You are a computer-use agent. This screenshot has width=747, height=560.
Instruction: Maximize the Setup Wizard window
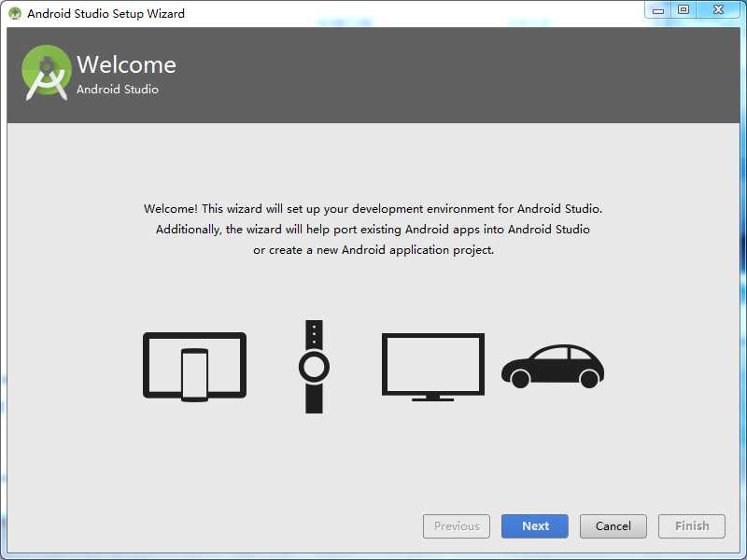coord(684,10)
